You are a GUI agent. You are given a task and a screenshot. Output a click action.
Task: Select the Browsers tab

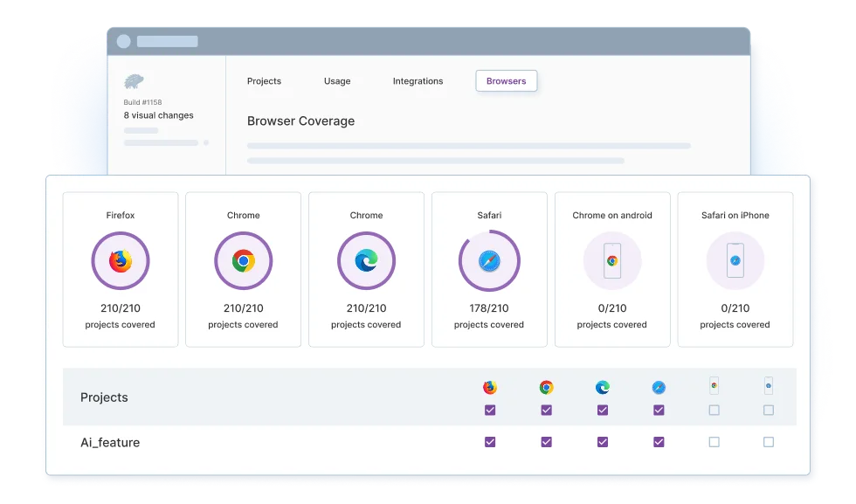coord(507,81)
